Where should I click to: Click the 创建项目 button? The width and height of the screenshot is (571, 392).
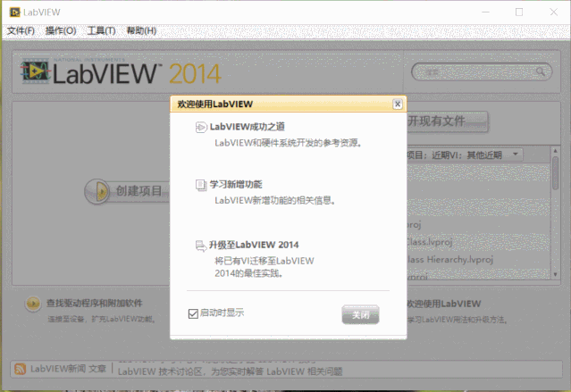(x=128, y=191)
